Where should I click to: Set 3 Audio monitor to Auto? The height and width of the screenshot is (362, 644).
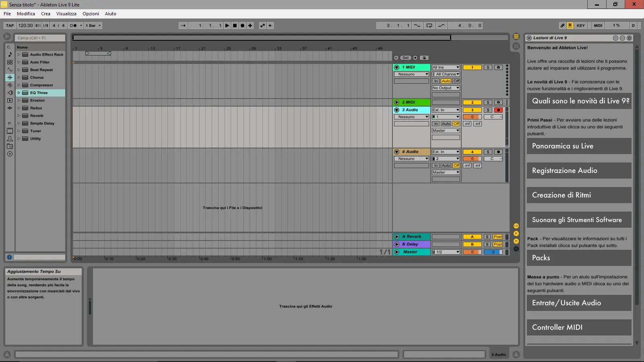tap(446, 123)
